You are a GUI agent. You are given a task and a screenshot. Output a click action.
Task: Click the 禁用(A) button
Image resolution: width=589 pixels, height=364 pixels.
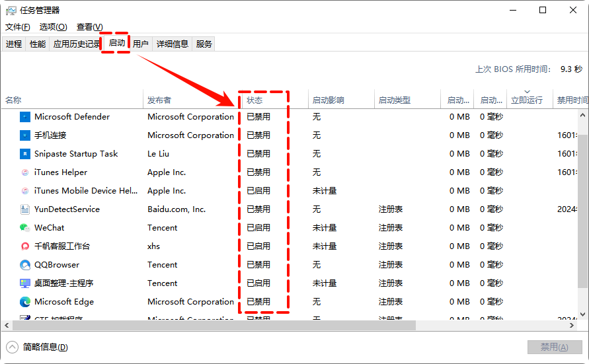pos(555,347)
